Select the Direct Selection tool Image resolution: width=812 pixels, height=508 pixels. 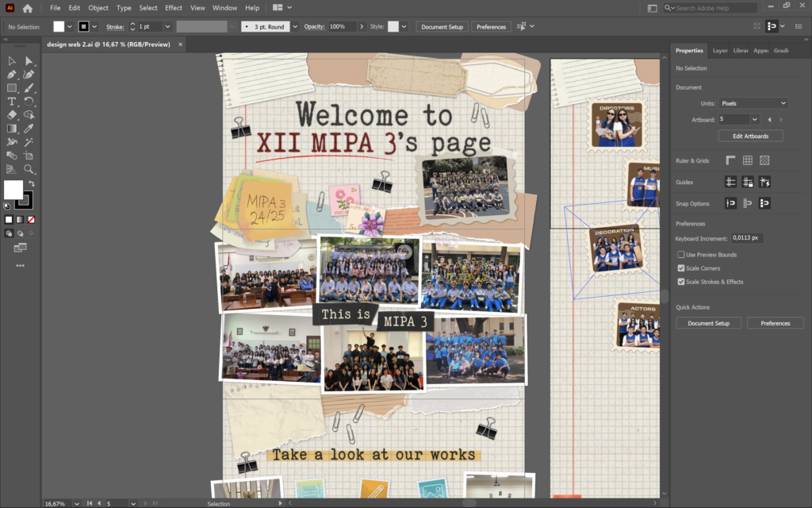click(29, 61)
